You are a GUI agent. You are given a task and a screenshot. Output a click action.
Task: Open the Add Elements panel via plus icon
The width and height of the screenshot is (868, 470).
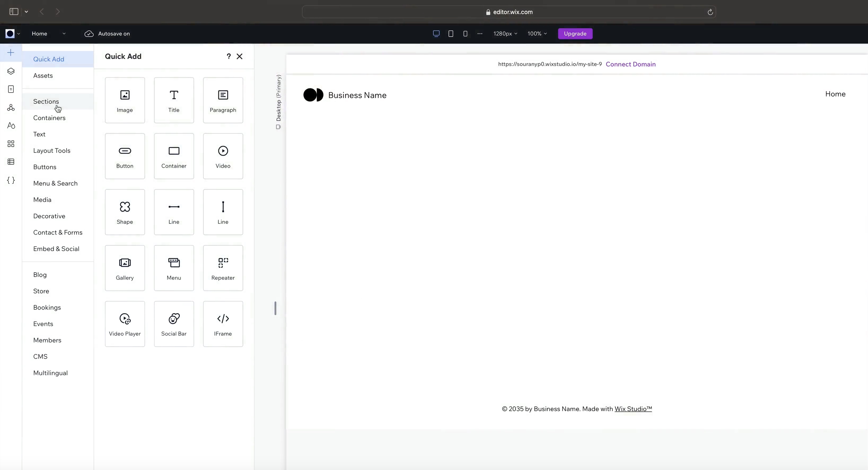pyautogui.click(x=10, y=53)
